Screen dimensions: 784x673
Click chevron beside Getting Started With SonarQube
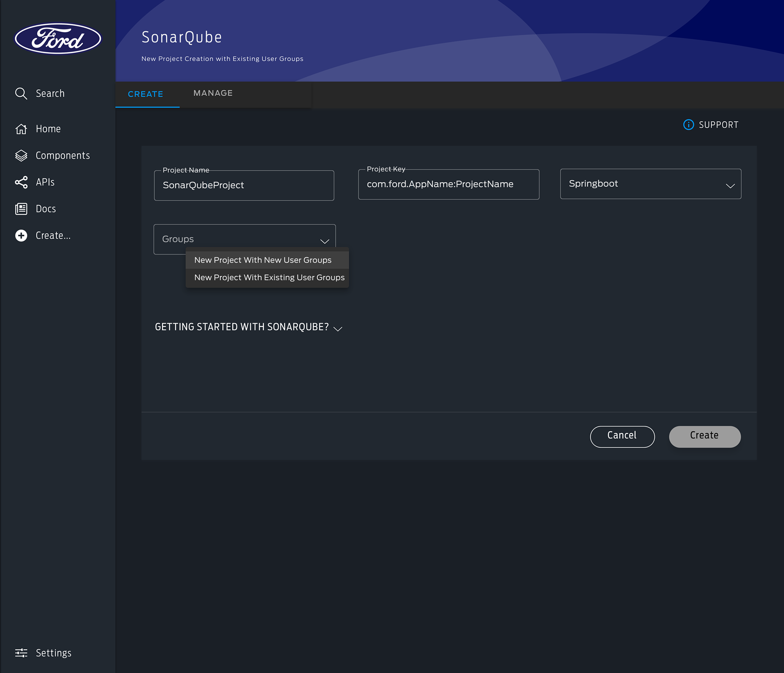(x=338, y=329)
